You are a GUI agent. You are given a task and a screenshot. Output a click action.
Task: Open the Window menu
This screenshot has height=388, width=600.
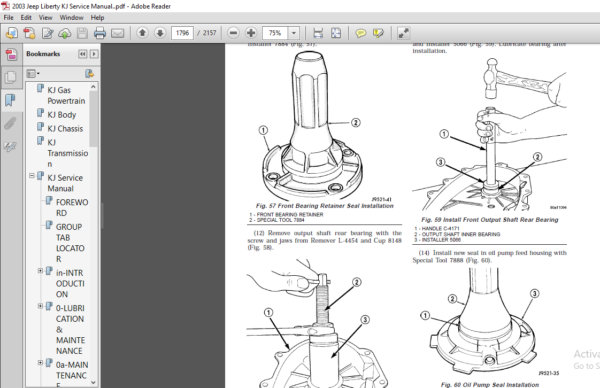click(x=71, y=18)
